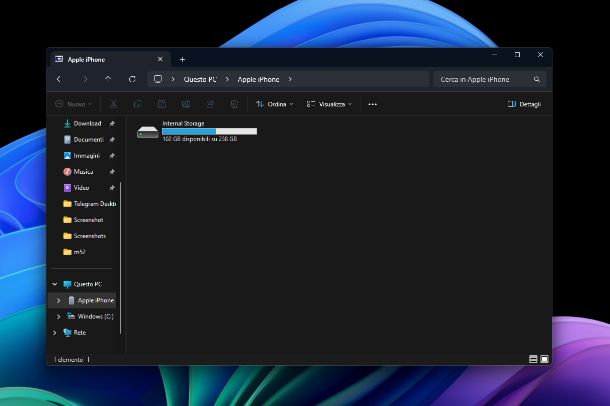Click the Internal Storage capacity bar

(x=210, y=131)
